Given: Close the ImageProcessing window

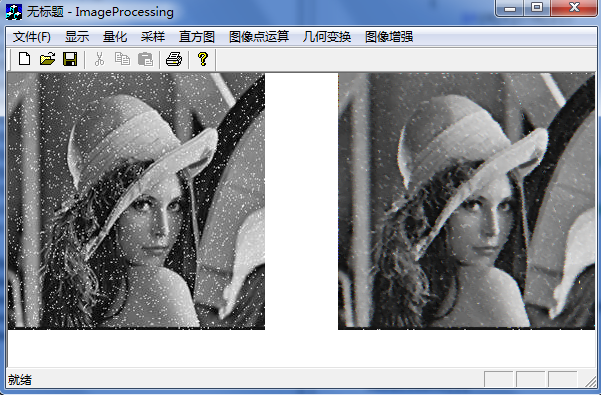Looking at the screenshot, I should pyautogui.click(x=574, y=8).
